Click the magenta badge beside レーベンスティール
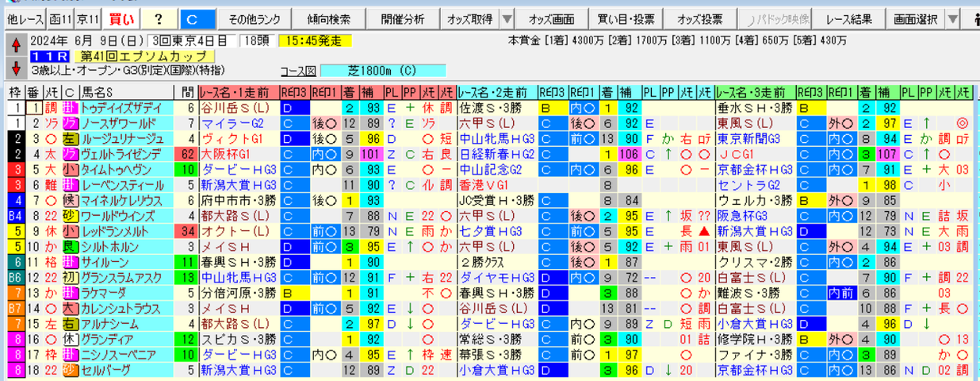The height and width of the screenshot is (381, 980). 69,183
